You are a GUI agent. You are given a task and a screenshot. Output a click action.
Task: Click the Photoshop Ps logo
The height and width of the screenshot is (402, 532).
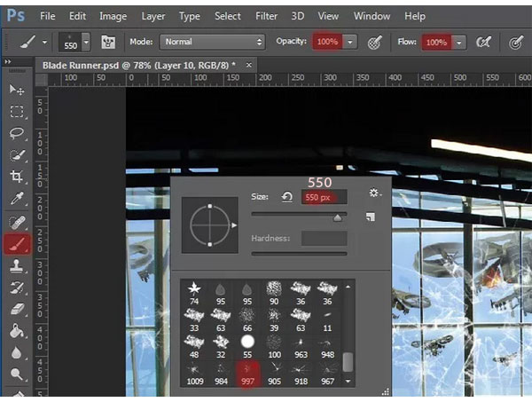[x=16, y=16]
